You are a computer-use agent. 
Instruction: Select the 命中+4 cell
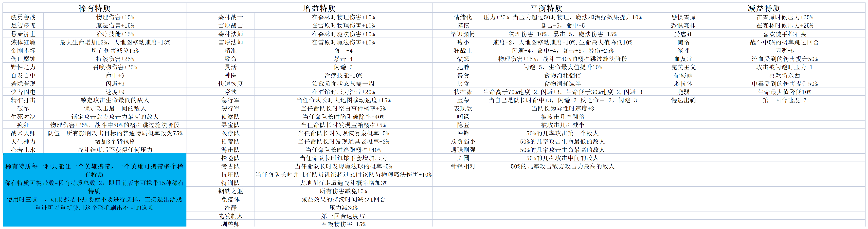click(343, 51)
